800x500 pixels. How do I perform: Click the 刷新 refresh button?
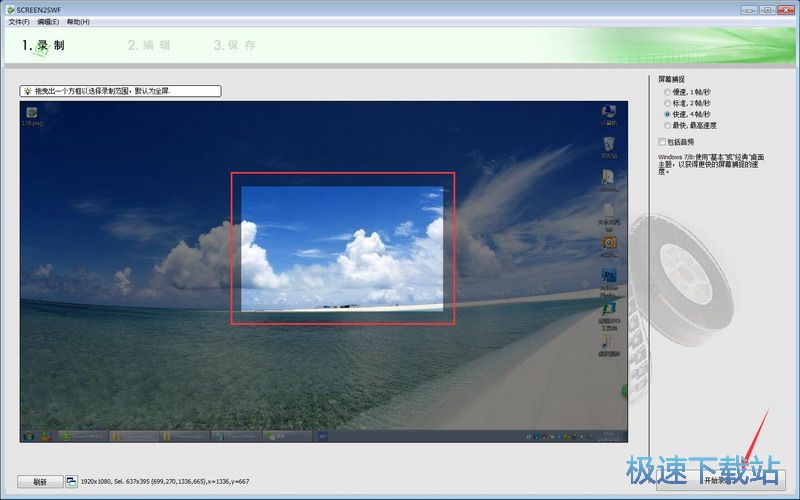(x=40, y=481)
